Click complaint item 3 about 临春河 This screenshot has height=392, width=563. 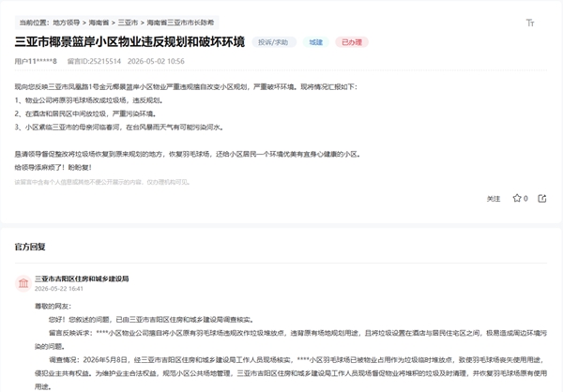coord(119,128)
